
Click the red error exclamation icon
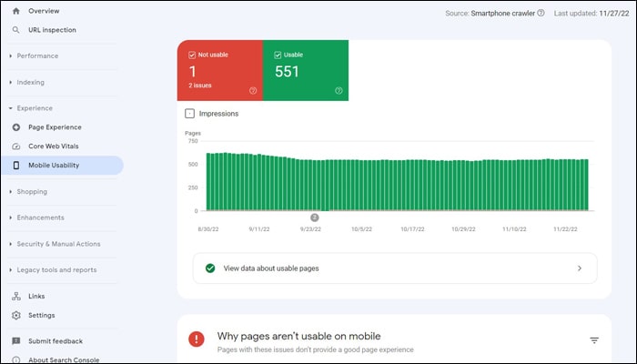coord(197,339)
